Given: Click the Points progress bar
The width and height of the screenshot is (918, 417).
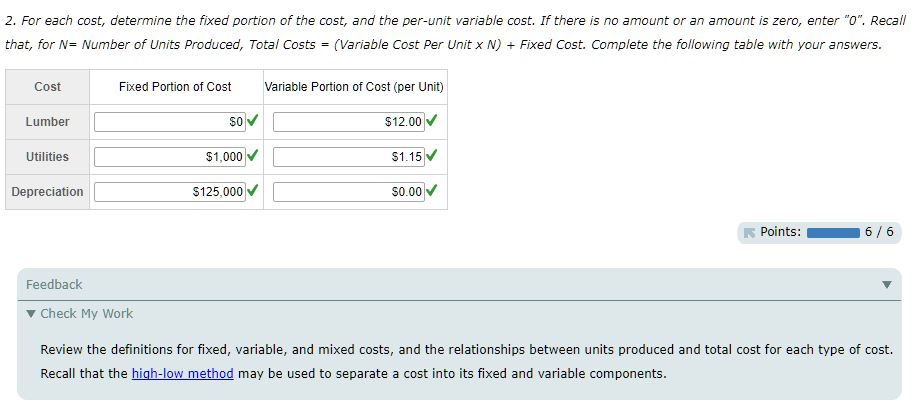Looking at the screenshot, I should [x=833, y=233].
